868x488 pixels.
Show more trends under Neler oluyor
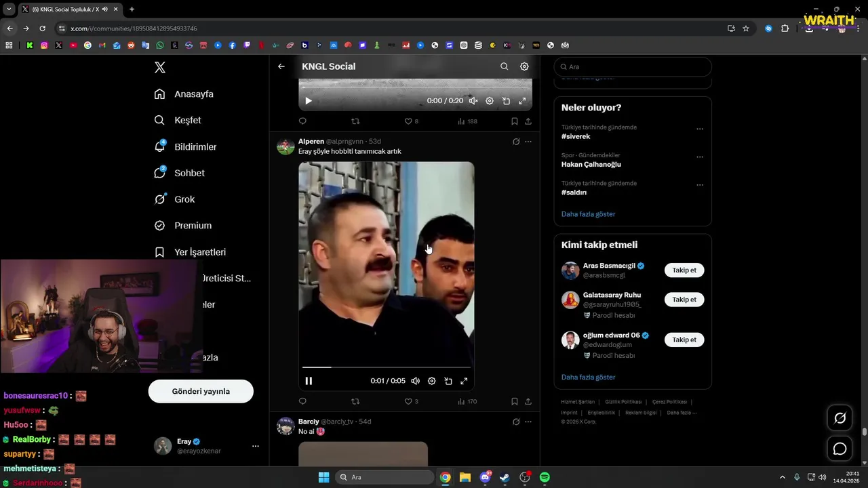[x=588, y=214]
